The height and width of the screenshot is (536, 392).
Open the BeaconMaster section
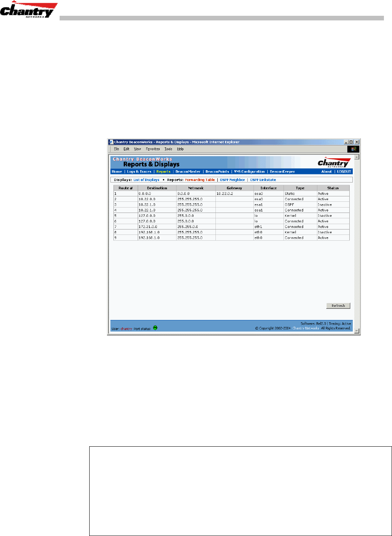pos(188,172)
